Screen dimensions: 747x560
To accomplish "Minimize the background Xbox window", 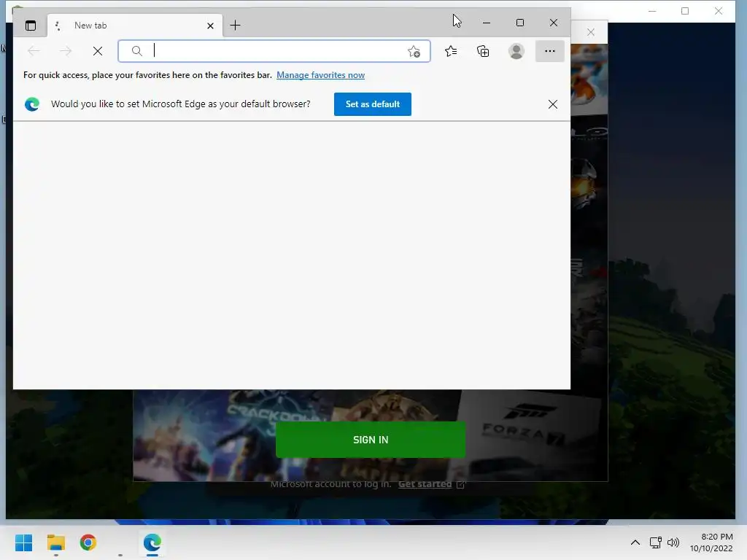I will pyautogui.click(x=652, y=11).
